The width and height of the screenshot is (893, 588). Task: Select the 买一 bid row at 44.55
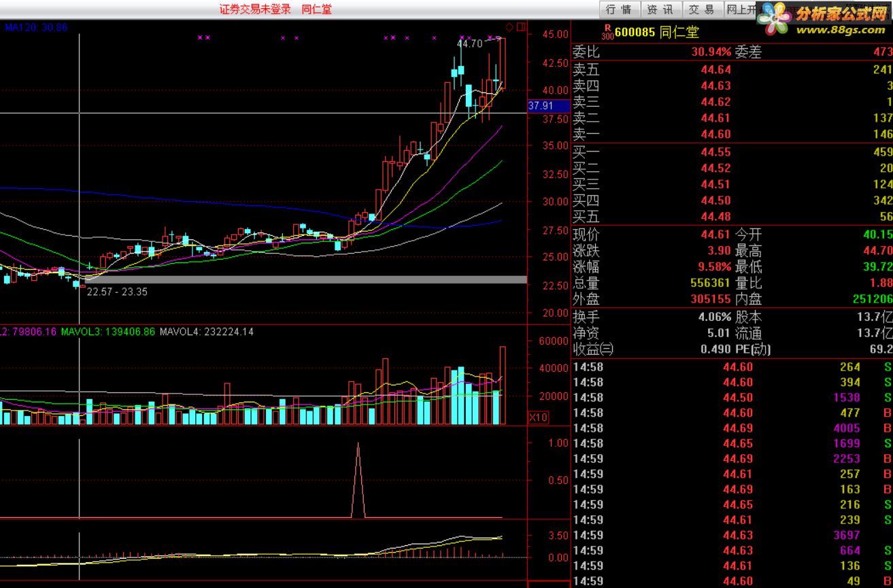click(732, 152)
